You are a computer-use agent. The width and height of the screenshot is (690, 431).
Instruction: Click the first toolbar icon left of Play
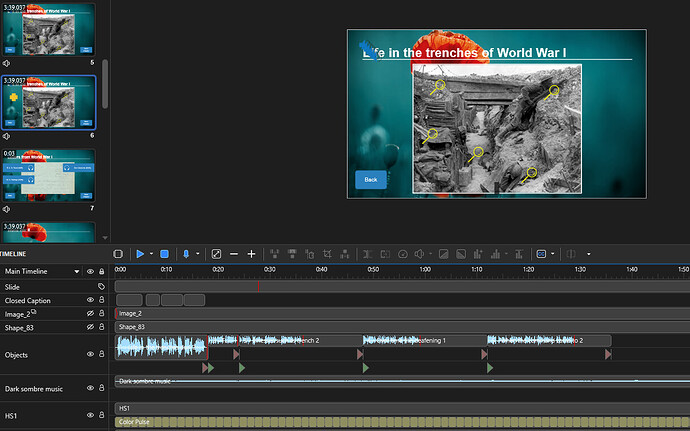(x=118, y=254)
